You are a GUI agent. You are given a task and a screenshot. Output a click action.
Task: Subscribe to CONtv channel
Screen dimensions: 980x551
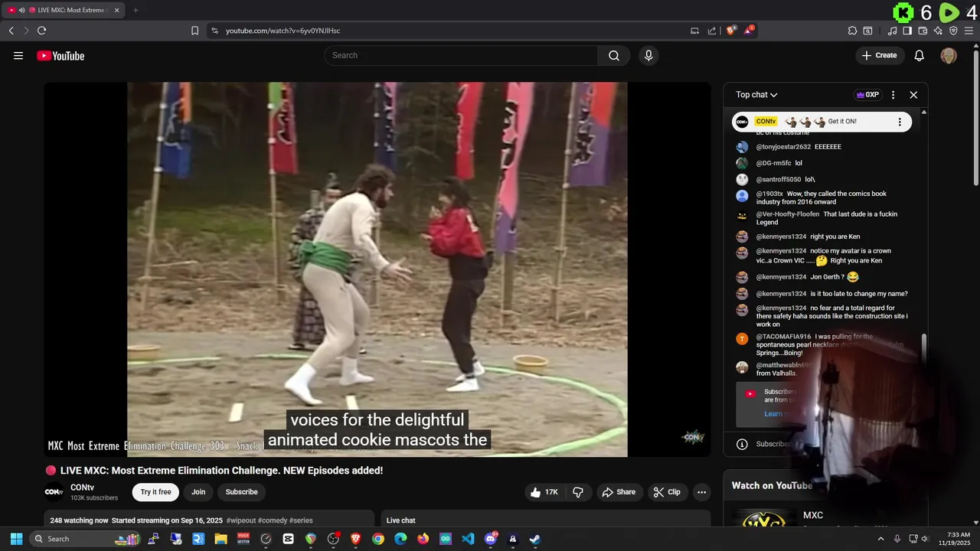tap(241, 492)
